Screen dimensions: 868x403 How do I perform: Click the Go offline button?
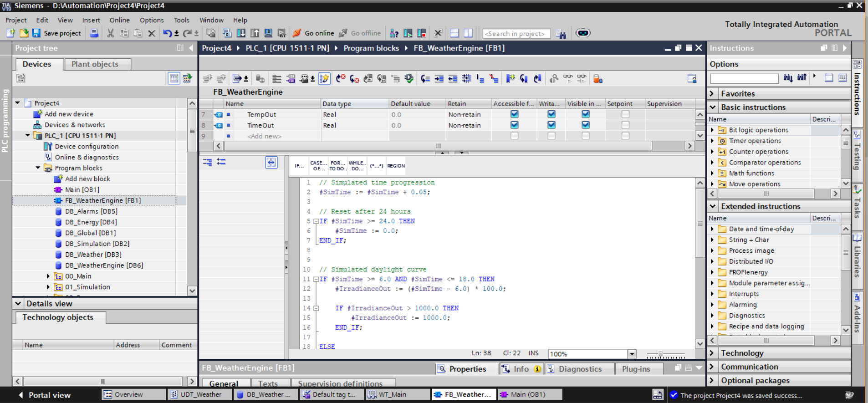360,33
